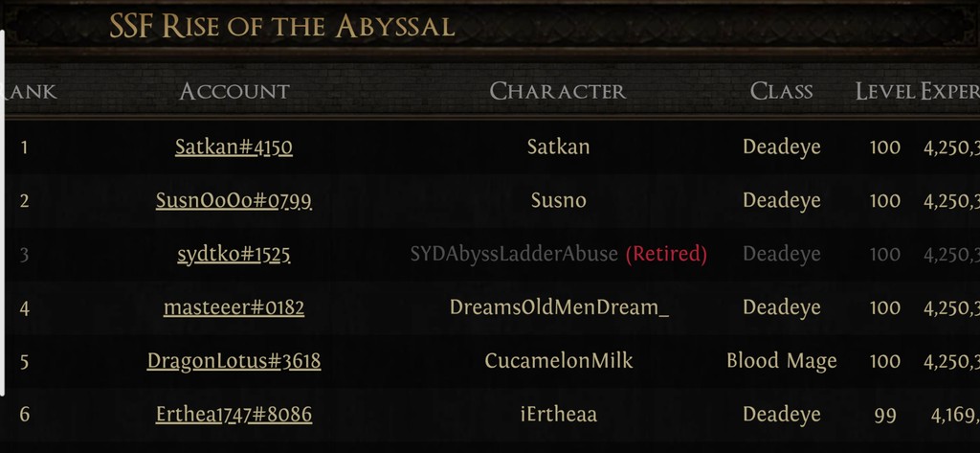The height and width of the screenshot is (453, 980).
Task: Open DragonLotus#3618 account profile link
Action: coord(234,361)
